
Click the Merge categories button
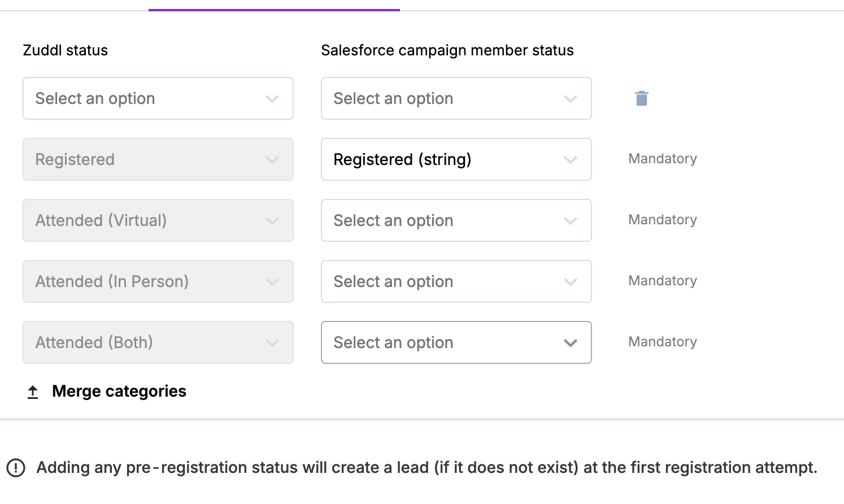(119, 392)
